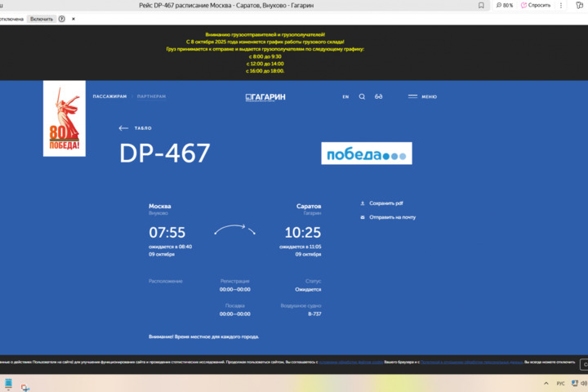
Task: Select the ПАССАЖИРАМ tab
Action: tap(109, 96)
